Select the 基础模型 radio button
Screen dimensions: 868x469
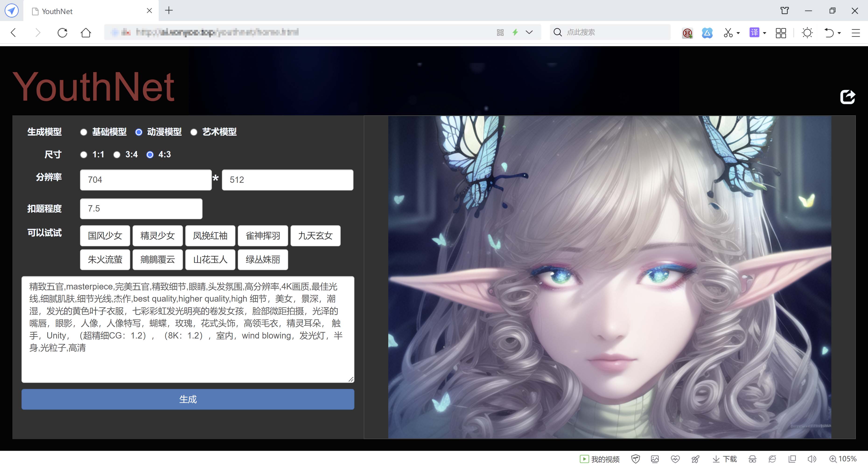coord(84,132)
